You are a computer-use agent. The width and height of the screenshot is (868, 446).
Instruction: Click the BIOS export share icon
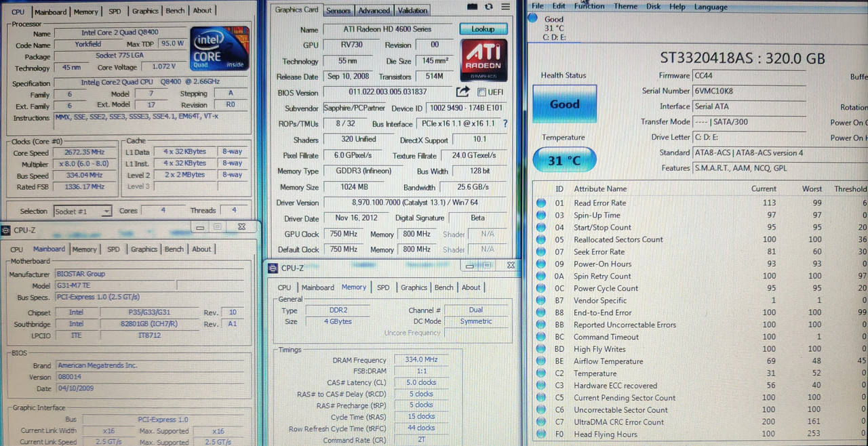tap(462, 92)
